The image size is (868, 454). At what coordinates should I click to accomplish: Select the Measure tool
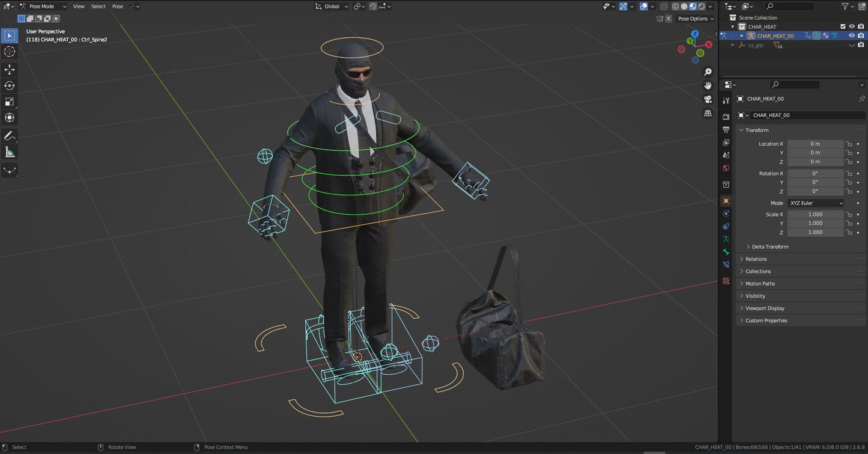tap(10, 152)
